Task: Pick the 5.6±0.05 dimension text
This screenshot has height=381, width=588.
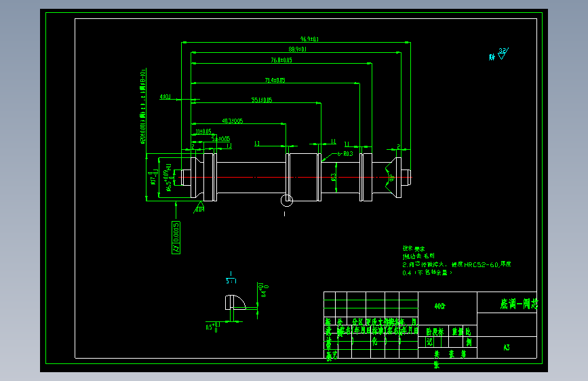Action: tap(221, 139)
